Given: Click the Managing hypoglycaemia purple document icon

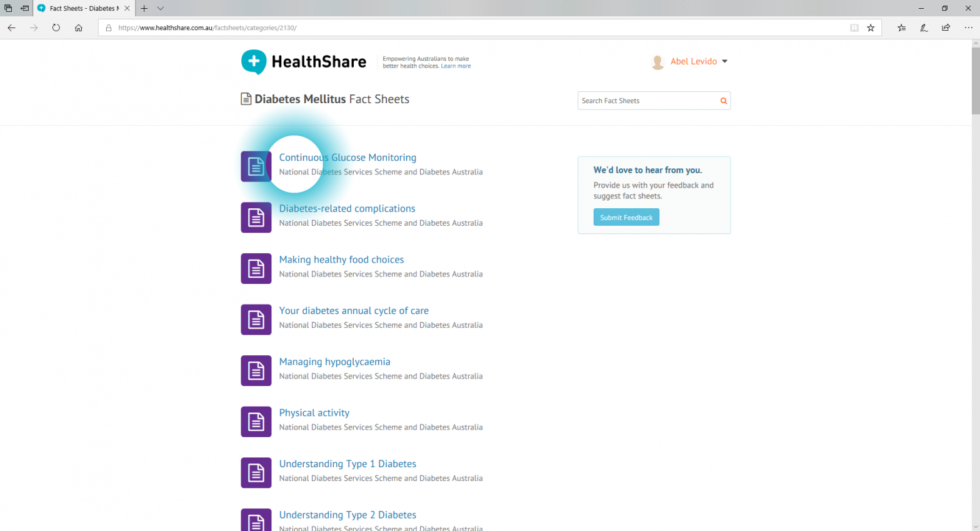Looking at the screenshot, I should 256,371.
